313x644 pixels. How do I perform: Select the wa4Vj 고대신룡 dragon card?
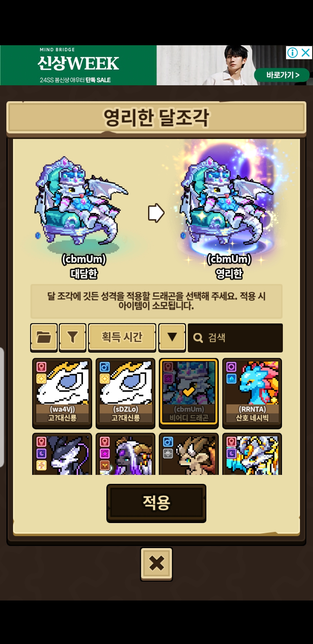click(62, 393)
